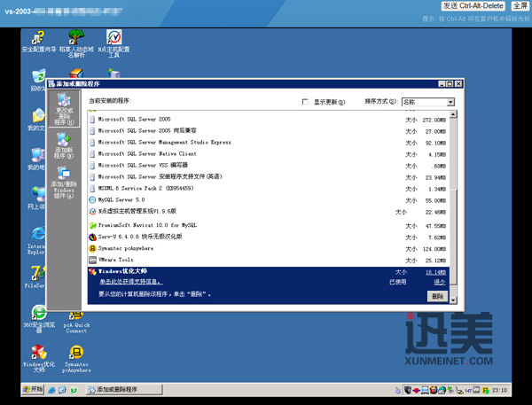Viewport: 532px width, 405px height.
Task: Click the N点虚拟主机管理系统 row icon
Action: pos(92,211)
